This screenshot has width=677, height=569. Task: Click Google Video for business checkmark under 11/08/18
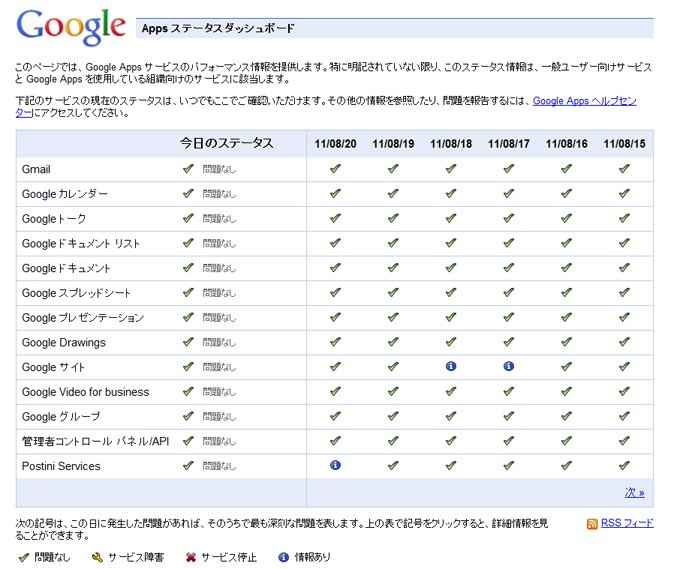(x=451, y=392)
